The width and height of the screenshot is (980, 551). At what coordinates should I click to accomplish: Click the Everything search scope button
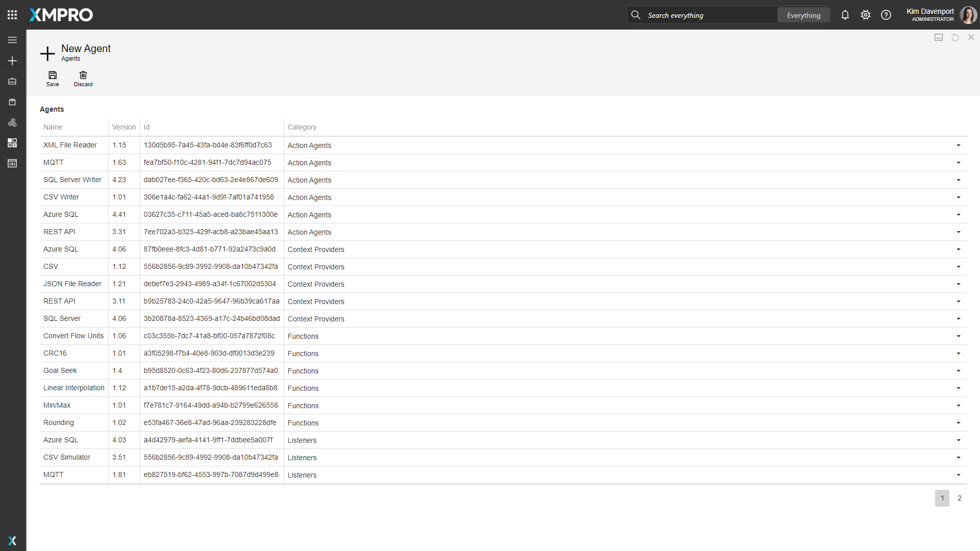pos(803,15)
